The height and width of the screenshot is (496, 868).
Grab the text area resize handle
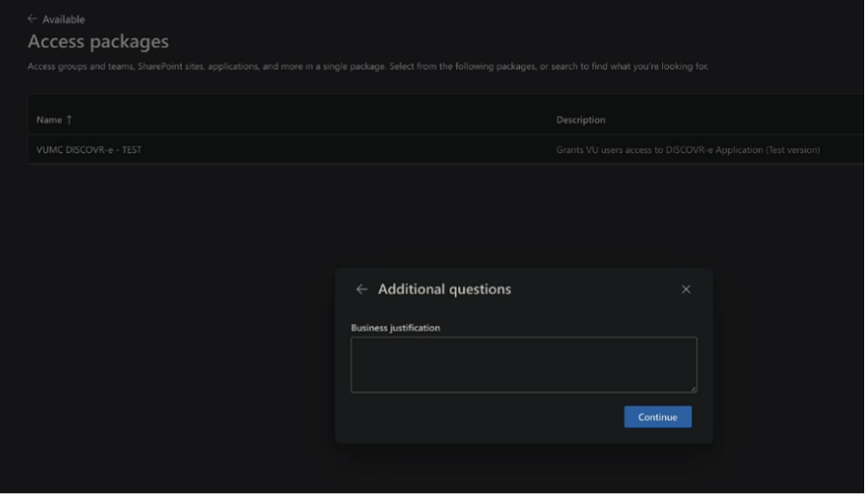point(695,391)
